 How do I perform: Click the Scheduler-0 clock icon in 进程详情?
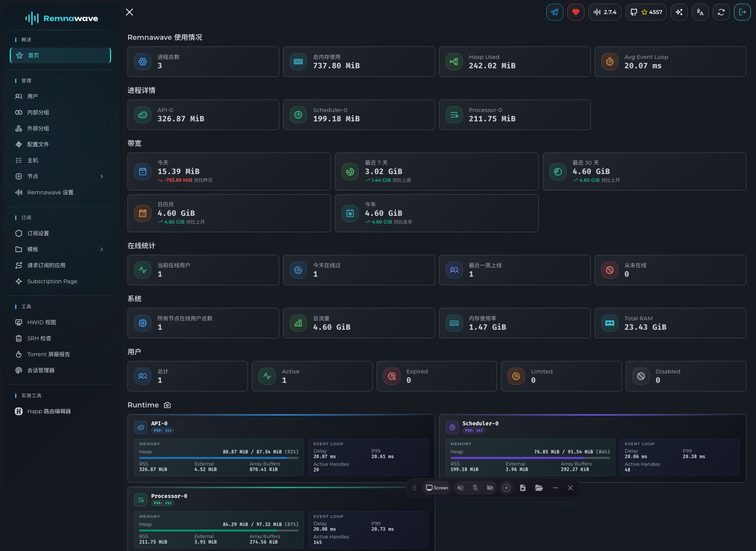click(x=298, y=115)
